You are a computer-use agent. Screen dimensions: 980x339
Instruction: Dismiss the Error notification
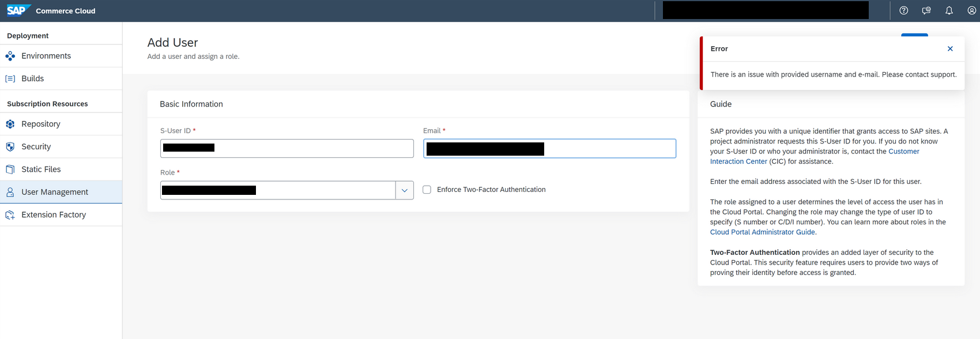coord(950,49)
